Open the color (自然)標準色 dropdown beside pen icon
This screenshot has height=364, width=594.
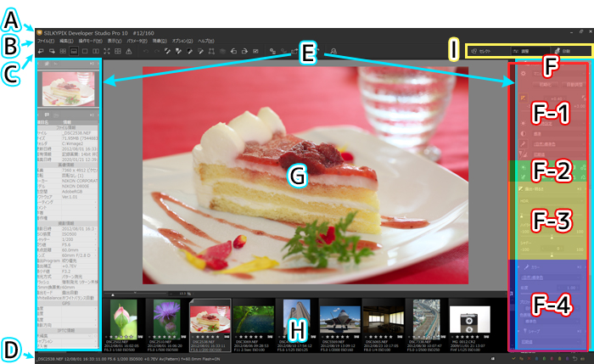tap(558, 144)
